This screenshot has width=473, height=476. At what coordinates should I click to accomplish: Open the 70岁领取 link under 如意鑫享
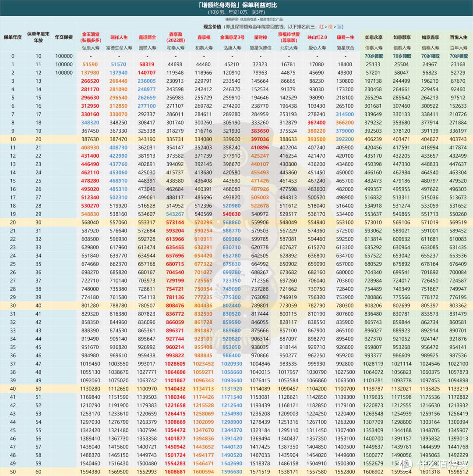pyautogui.click(x=430, y=56)
